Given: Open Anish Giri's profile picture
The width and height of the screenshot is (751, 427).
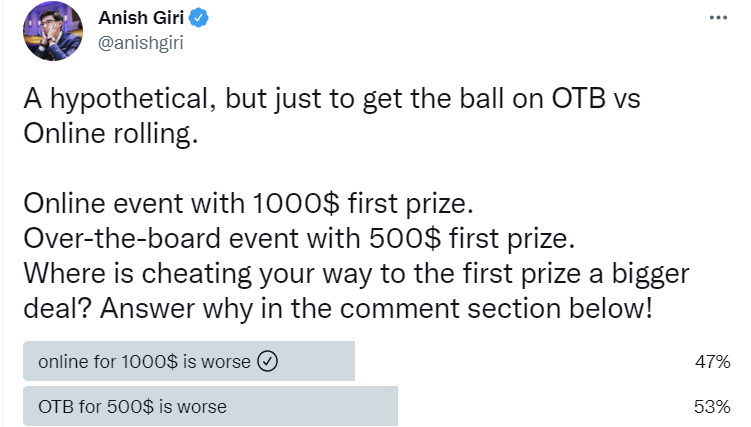Looking at the screenshot, I should [47, 30].
